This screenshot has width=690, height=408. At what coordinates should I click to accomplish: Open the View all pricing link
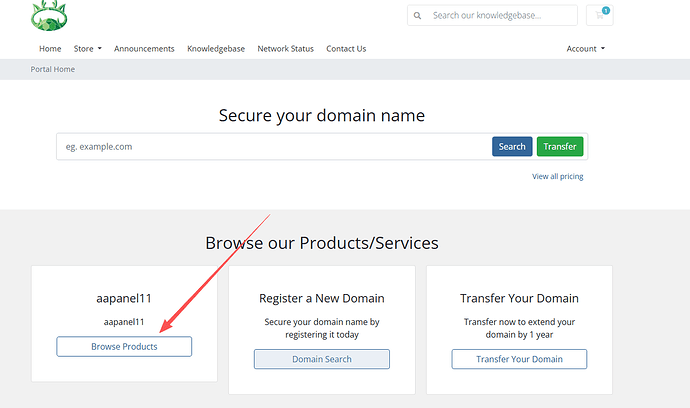pos(557,177)
